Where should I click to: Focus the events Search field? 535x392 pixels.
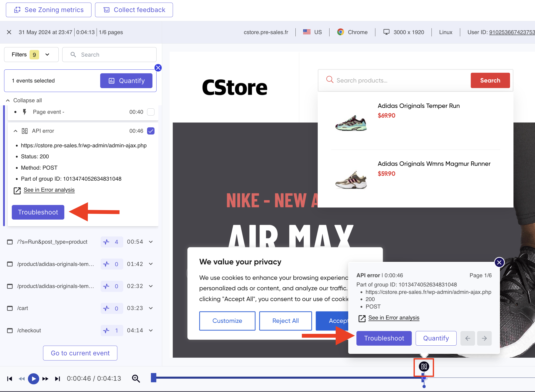[109, 55]
